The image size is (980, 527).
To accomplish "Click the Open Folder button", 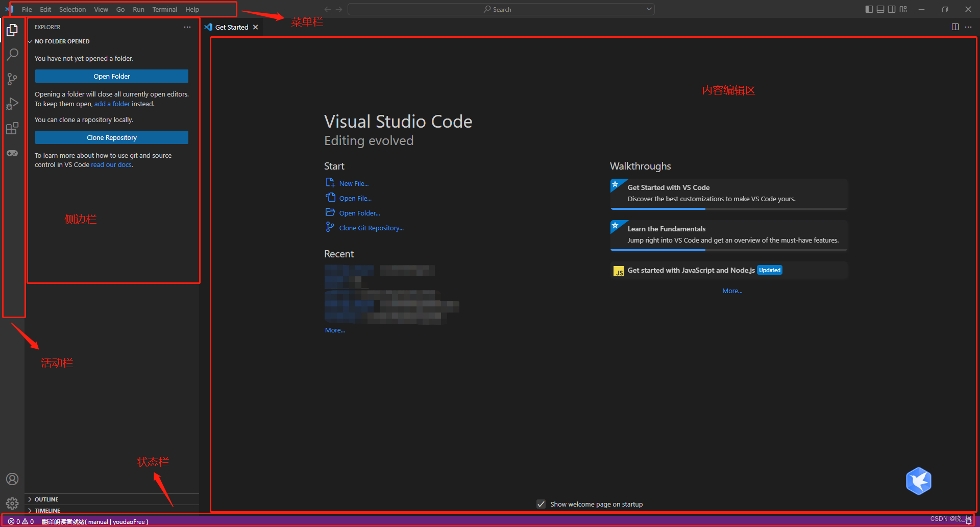I will click(112, 76).
